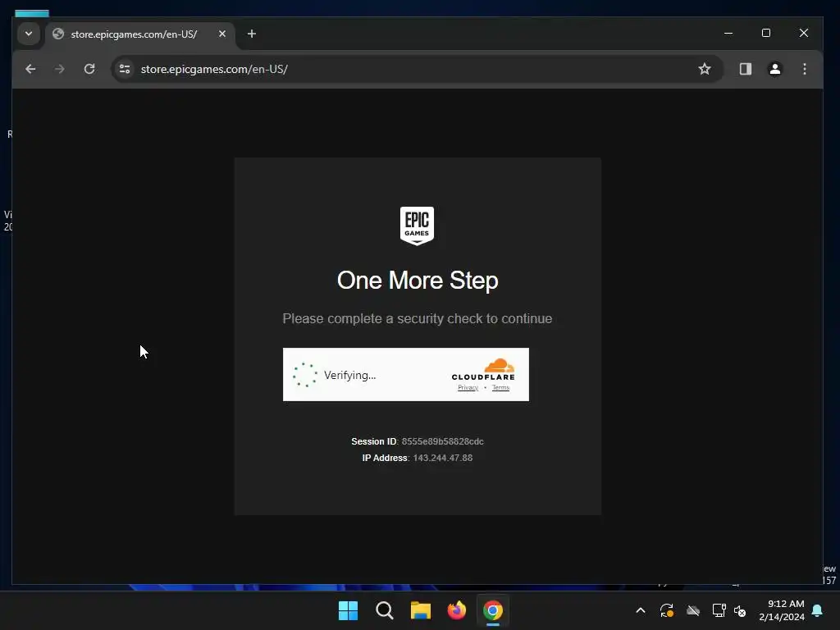Launch Firefox from the taskbar
This screenshot has width=840, height=630.
pos(456,610)
